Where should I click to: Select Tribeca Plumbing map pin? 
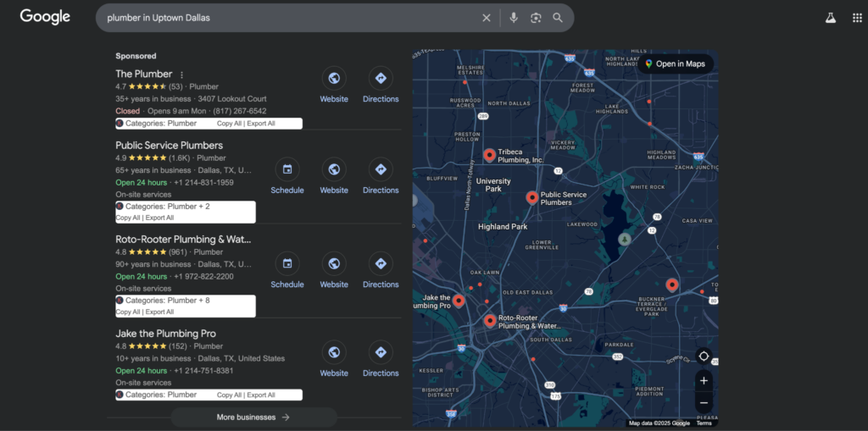pos(489,154)
